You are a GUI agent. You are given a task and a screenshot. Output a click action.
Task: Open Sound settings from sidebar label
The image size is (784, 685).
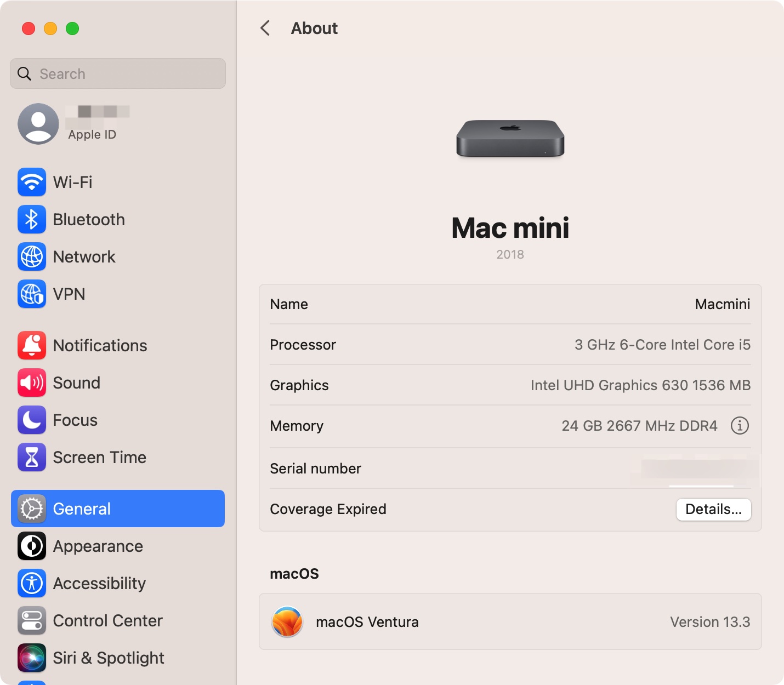(77, 383)
